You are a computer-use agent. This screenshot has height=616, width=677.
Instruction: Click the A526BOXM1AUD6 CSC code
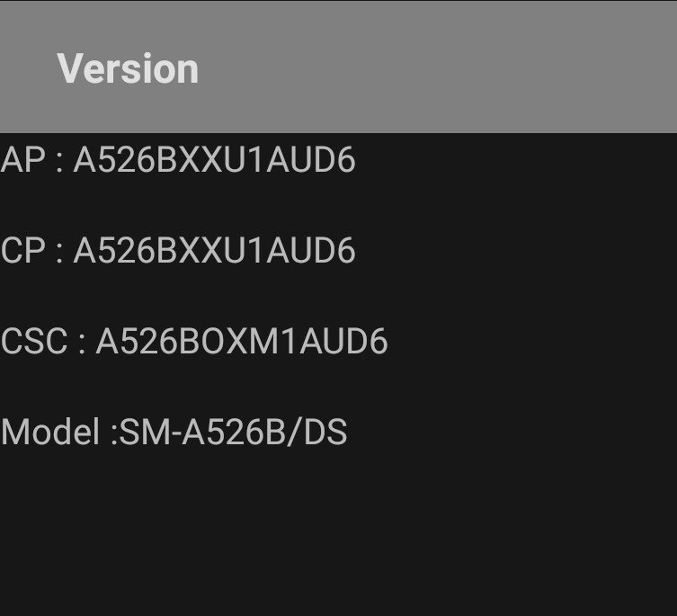242,341
